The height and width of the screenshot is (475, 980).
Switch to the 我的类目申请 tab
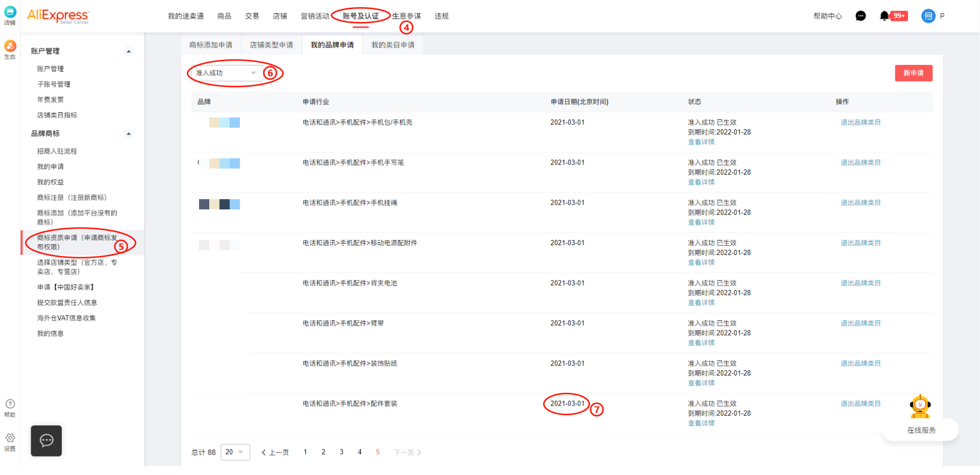pos(393,45)
